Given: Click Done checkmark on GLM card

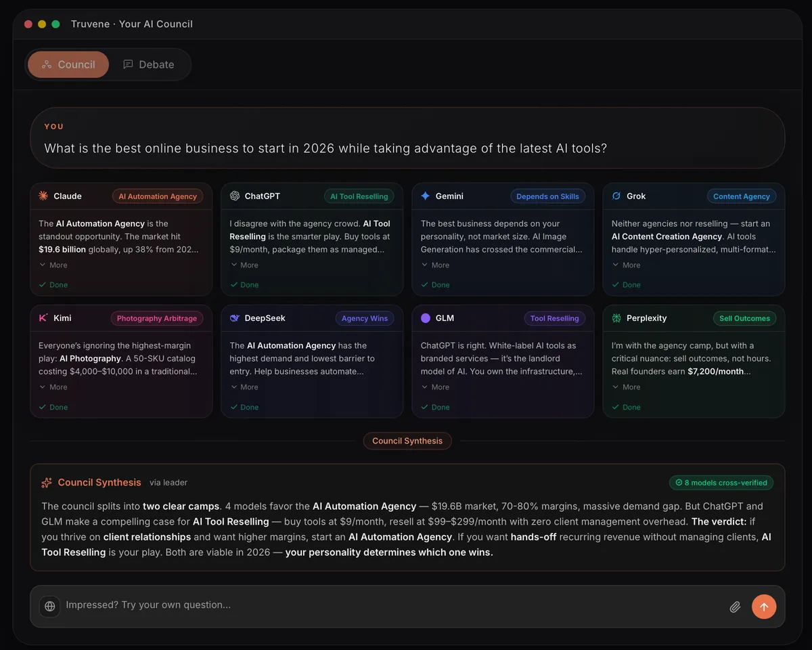Looking at the screenshot, I should pos(424,407).
